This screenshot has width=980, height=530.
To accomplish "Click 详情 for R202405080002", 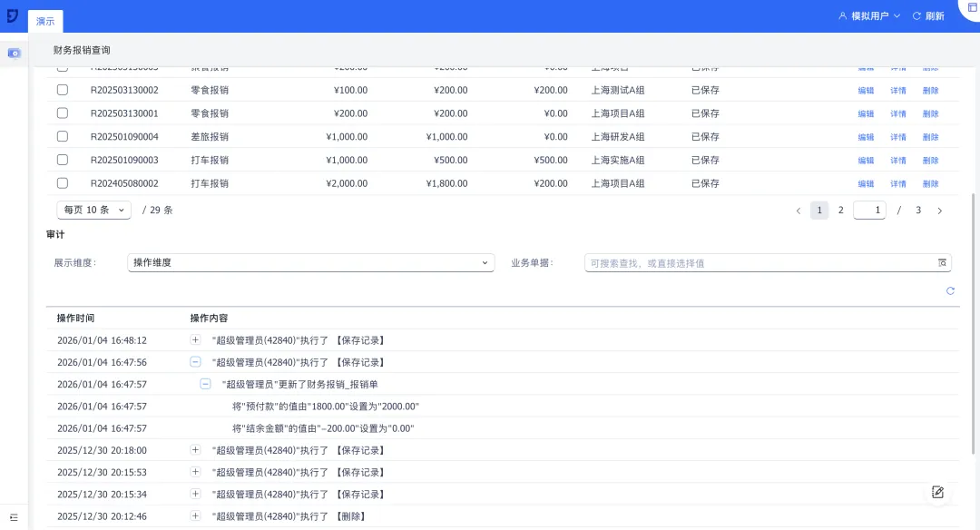I will click(898, 183).
